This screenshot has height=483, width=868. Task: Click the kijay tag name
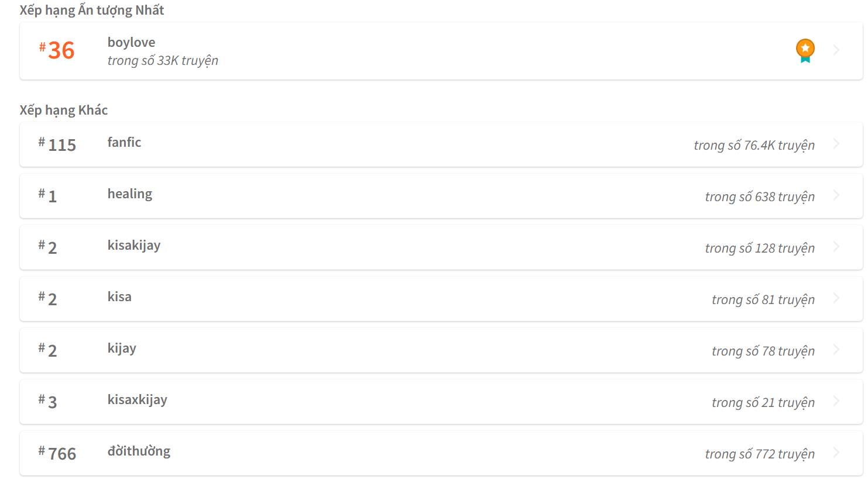[x=122, y=349]
